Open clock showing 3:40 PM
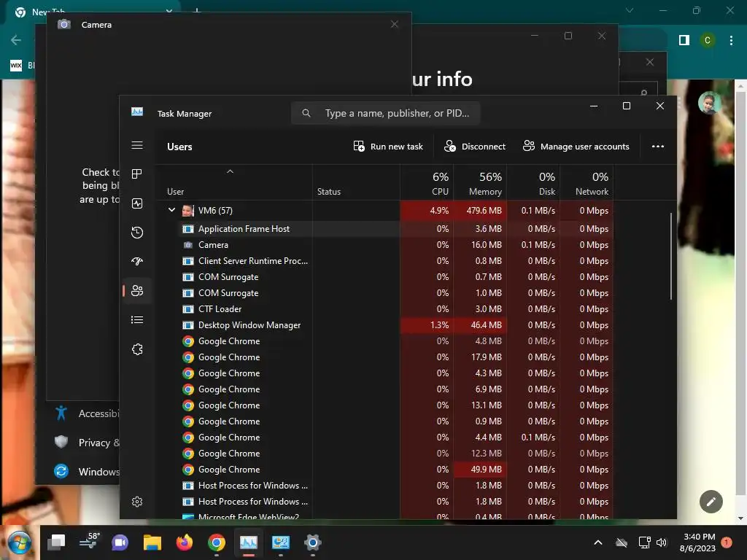This screenshot has width=747, height=560. 698,542
